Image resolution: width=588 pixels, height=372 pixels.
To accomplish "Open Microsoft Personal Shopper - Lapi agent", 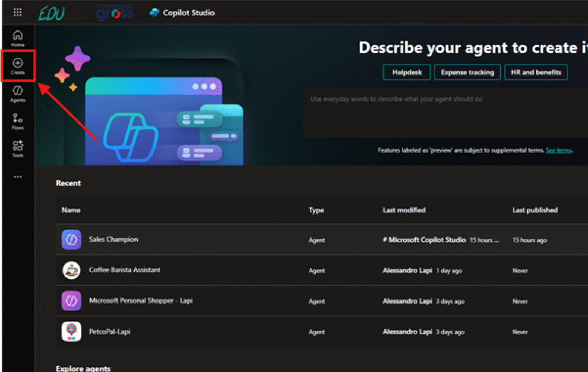I will point(141,301).
